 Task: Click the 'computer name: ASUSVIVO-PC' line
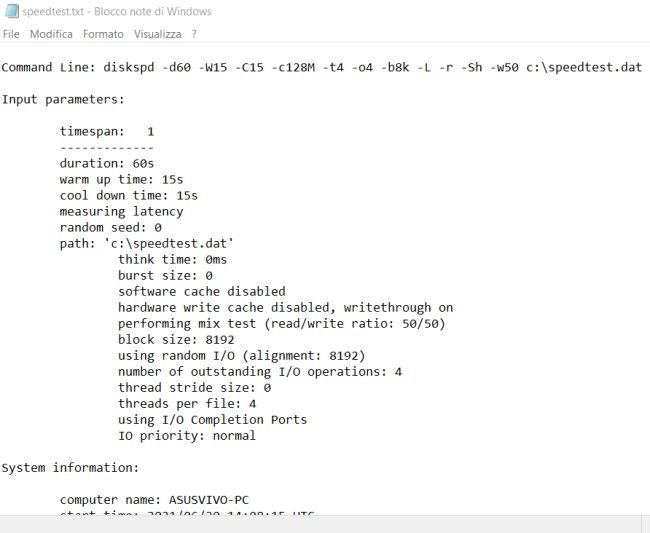(x=154, y=500)
